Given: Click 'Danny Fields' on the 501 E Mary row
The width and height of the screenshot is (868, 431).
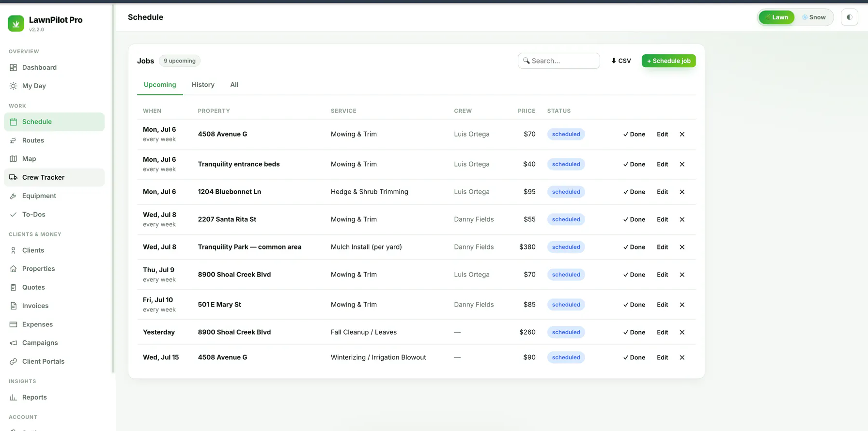Looking at the screenshot, I should pyautogui.click(x=474, y=305).
